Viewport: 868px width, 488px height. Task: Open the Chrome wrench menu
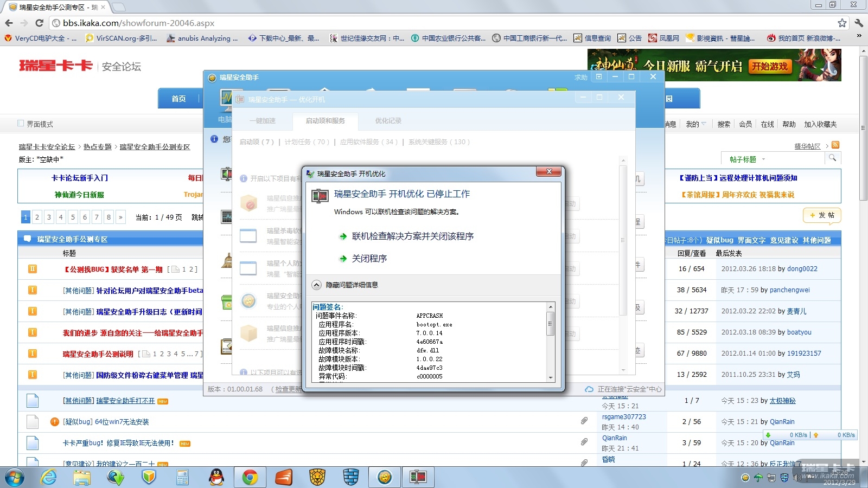(859, 23)
